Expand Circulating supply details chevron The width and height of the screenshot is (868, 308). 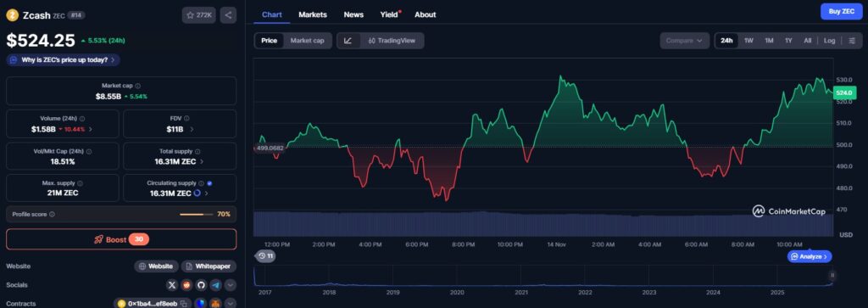coord(207,193)
